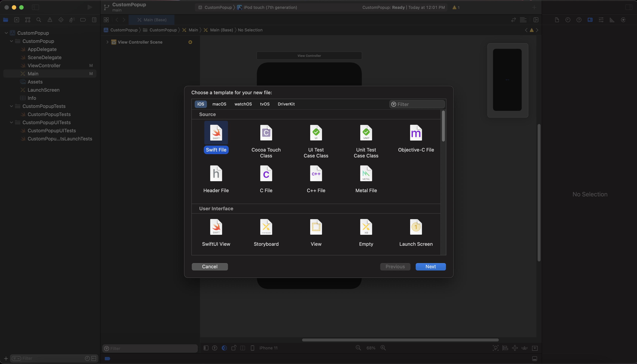Click the Next button
This screenshot has height=364, width=637.
pyautogui.click(x=430, y=266)
